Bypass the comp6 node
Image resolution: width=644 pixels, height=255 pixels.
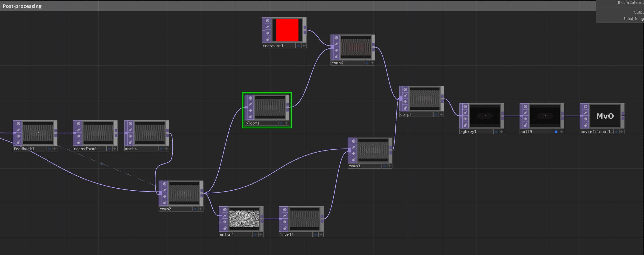click(x=336, y=50)
